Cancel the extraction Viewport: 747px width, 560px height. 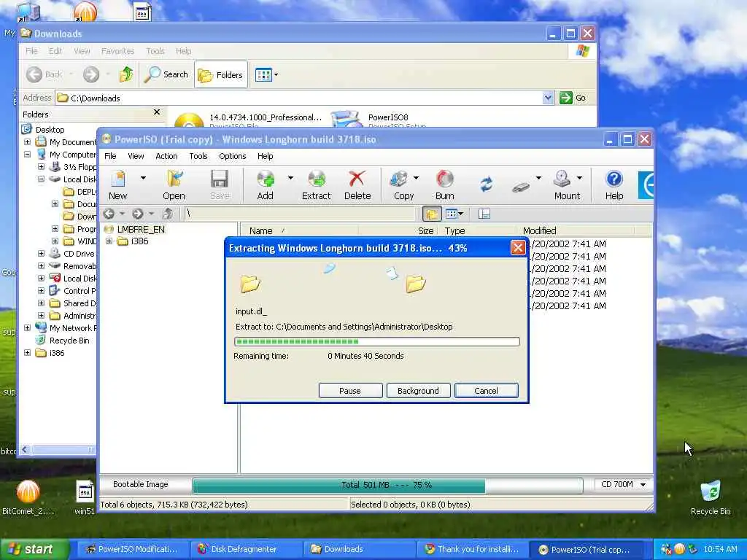coord(486,391)
